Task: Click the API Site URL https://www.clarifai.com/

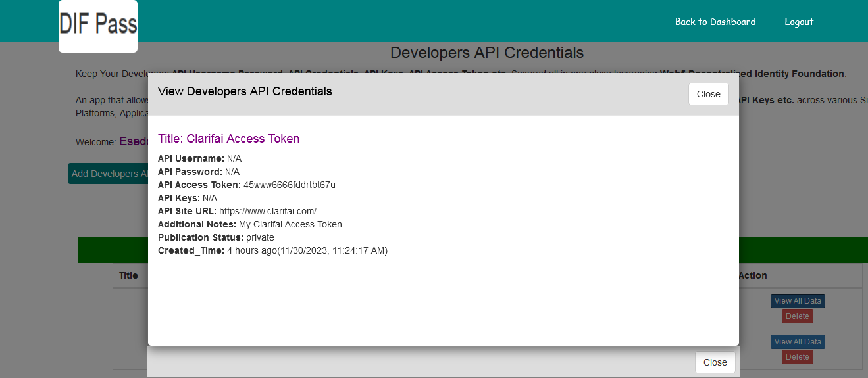Action: click(x=268, y=211)
